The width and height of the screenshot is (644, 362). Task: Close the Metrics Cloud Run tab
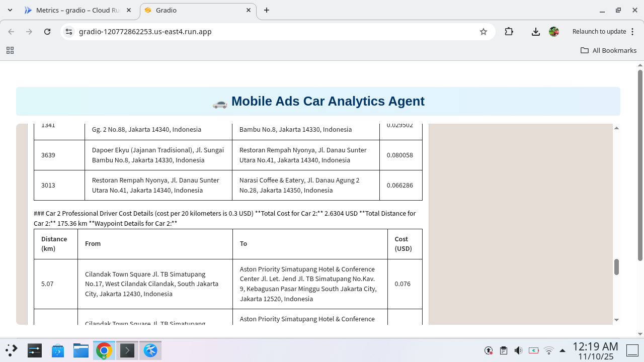coord(129,10)
